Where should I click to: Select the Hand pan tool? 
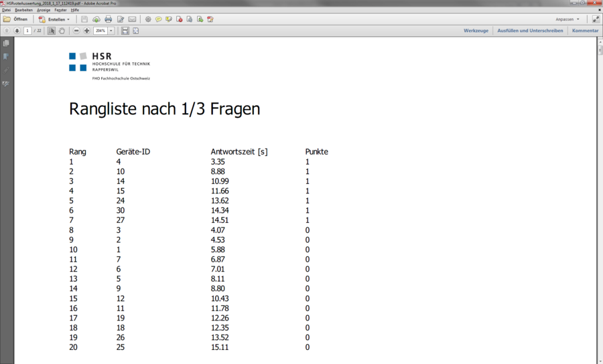tap(62, 31)
